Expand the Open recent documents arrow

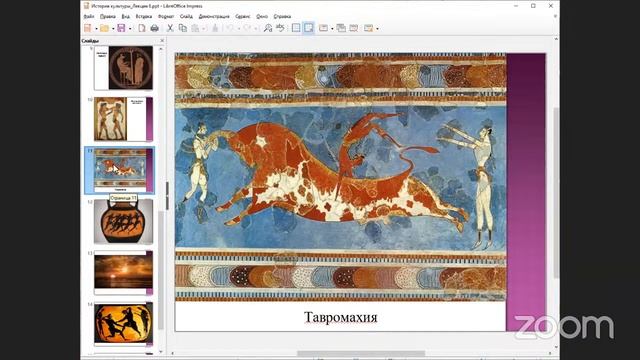[x=113, y=29]
